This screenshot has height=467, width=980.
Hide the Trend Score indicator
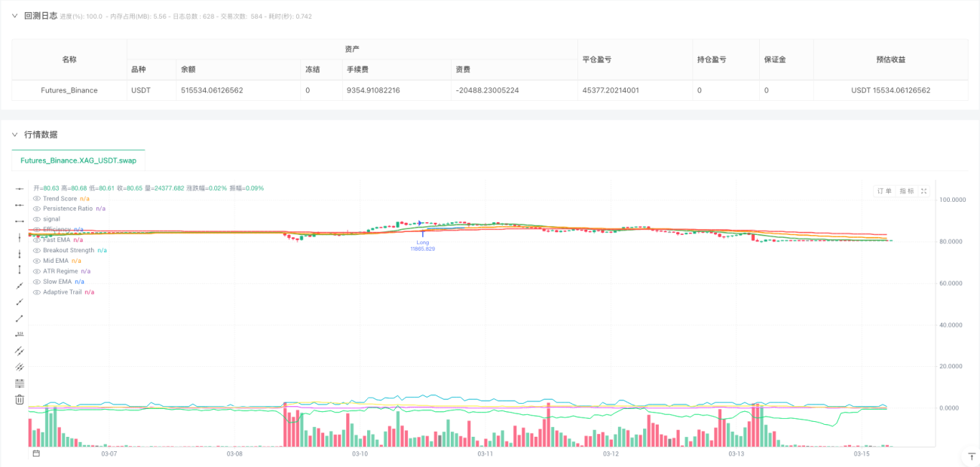tap(36, 198)
